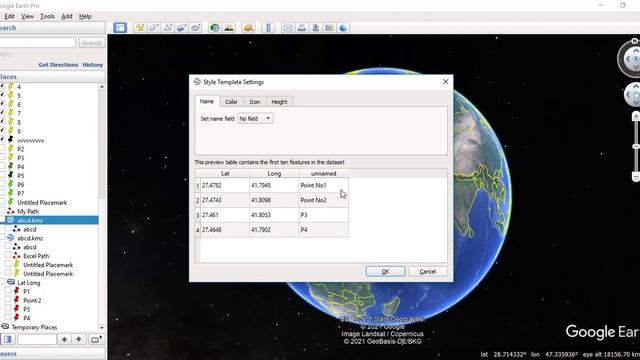
Task: Click the search input field
Action: pos(38,42)
